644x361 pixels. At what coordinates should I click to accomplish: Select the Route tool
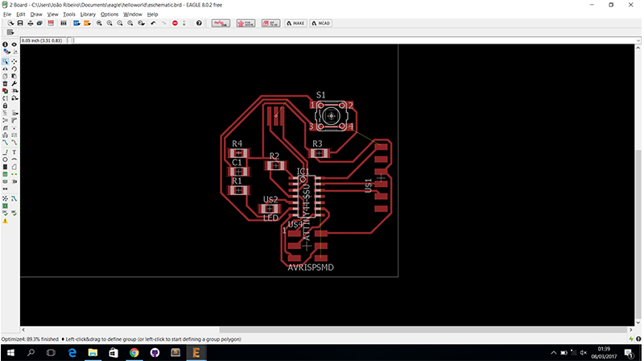[6, 143]
